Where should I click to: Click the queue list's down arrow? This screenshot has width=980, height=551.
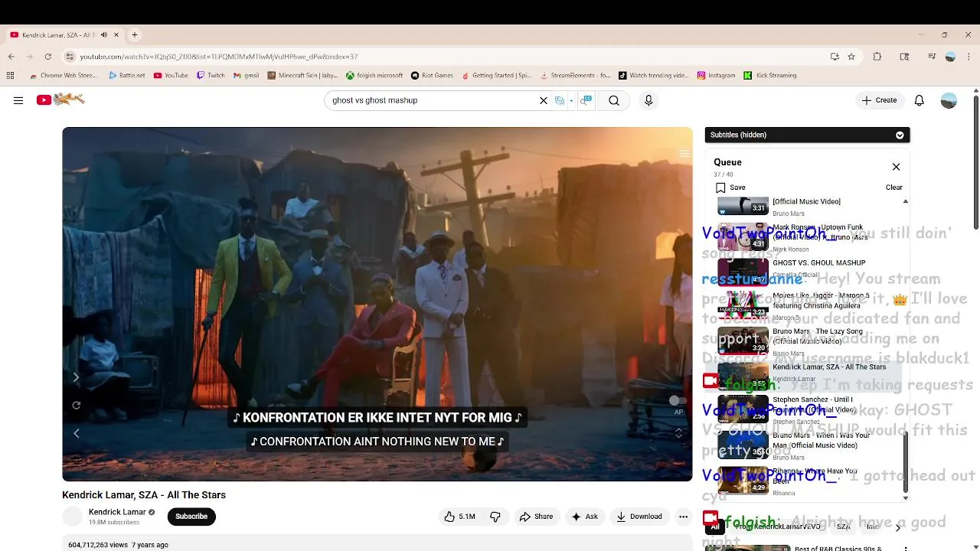[x=906, y=498]
